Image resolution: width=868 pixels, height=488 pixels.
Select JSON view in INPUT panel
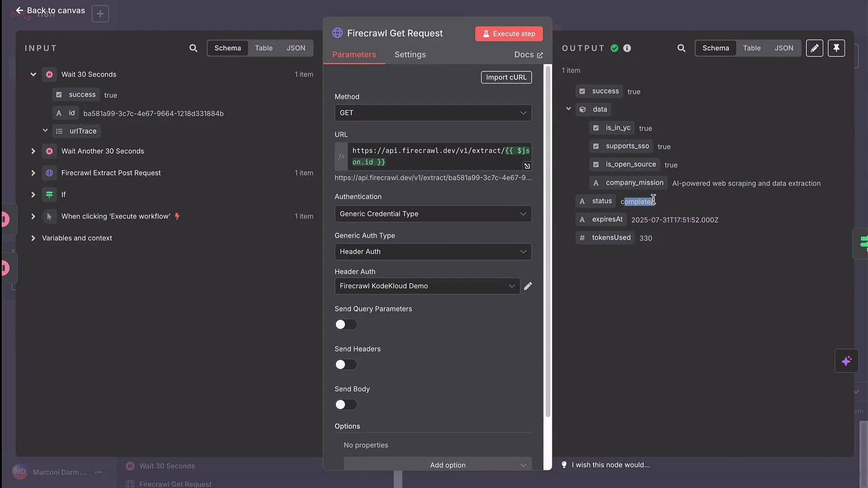pyautogui.click(x=296, y=48)
